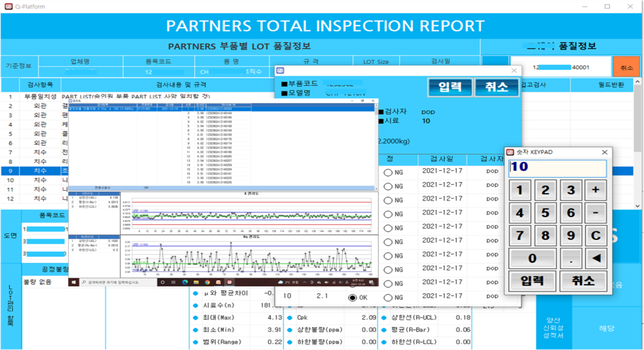The image size is (644, 350).
Task: Clear the entry with the keypad C key
Action: pyautogui.click(x=596, y=235)
